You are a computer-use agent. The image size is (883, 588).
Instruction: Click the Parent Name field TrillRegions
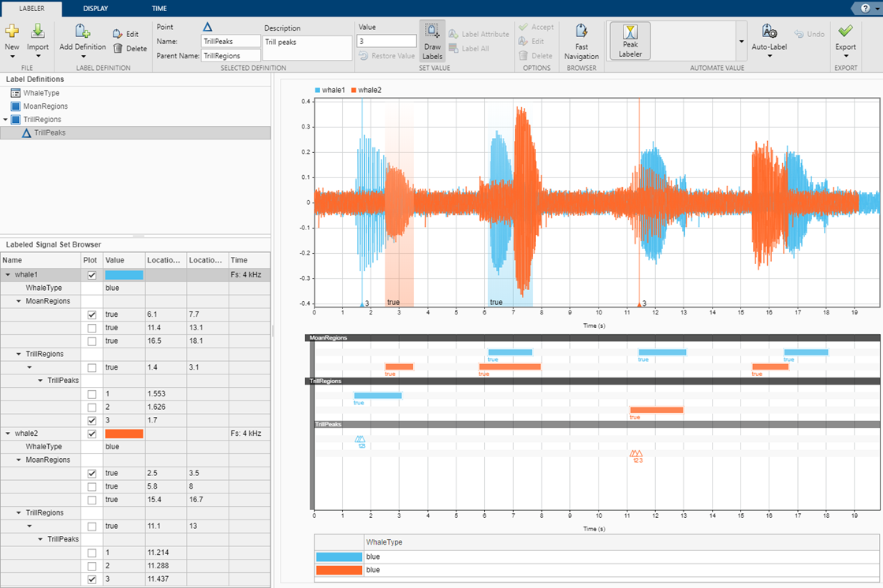[231, 56]
